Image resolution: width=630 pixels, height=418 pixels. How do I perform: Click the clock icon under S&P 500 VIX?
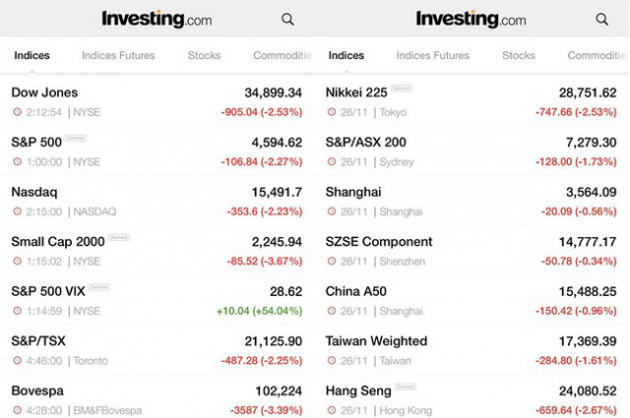17,311
